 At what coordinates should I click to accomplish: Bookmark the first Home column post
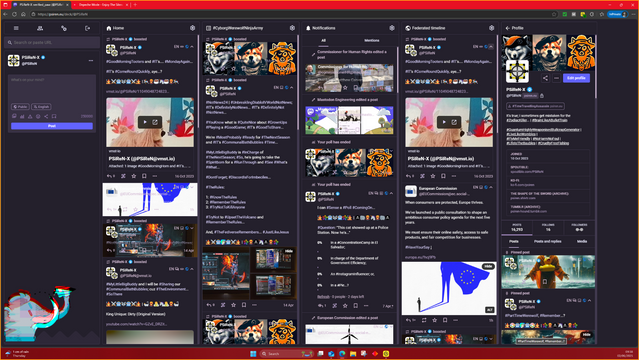[144, 176]
